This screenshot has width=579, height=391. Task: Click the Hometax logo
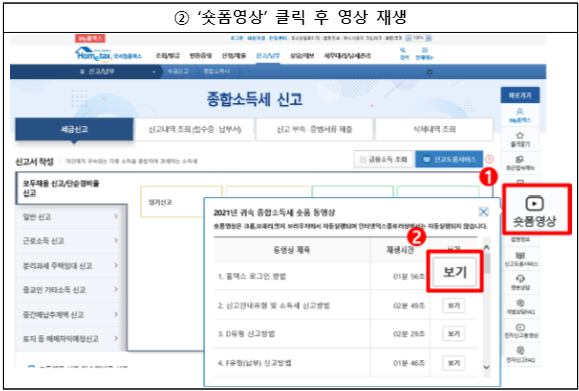(107, 55)
